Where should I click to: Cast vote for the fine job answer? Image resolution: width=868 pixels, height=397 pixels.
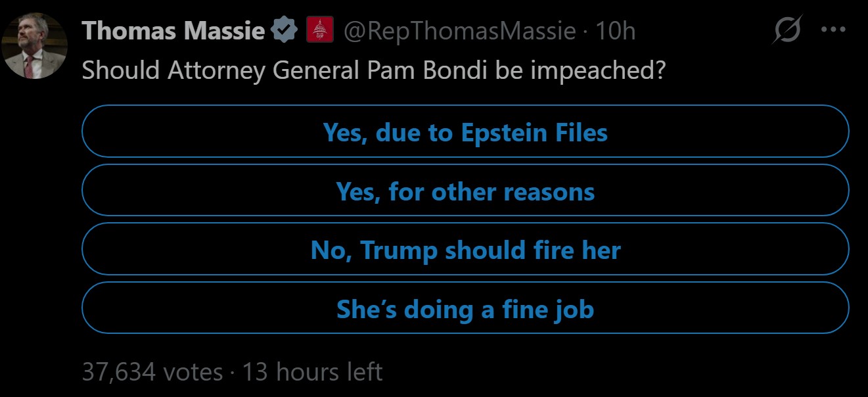point(465,308)
